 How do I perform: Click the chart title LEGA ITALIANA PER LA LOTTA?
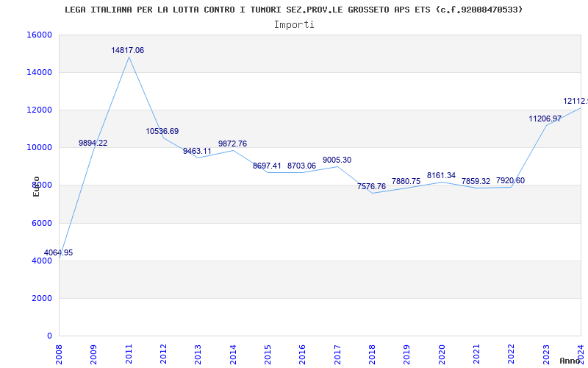point(293,10)
